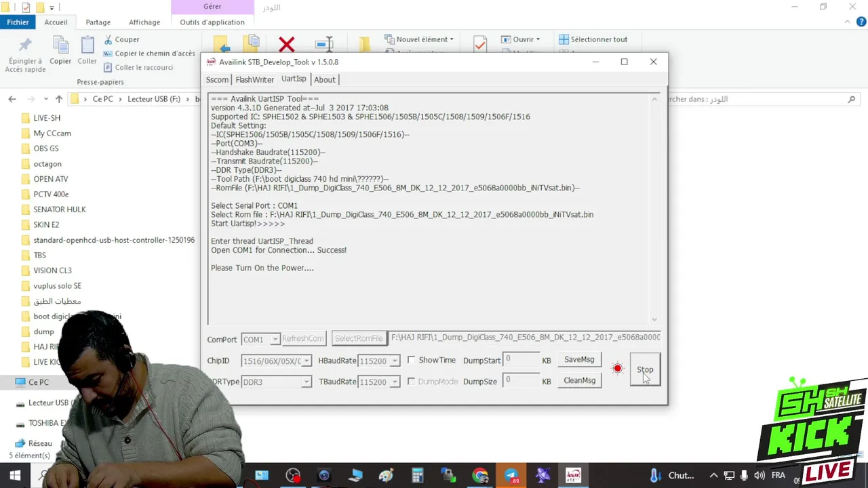Select the My CCcam folder
Image resolution: width=868 pixels, height=488 pixels.
tap(52, 134)
